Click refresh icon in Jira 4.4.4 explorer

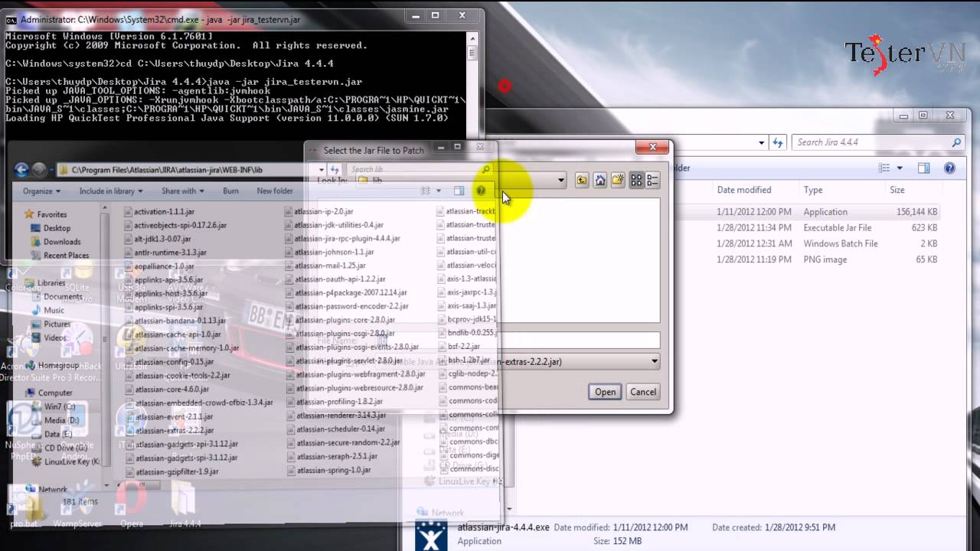(778, 142)
